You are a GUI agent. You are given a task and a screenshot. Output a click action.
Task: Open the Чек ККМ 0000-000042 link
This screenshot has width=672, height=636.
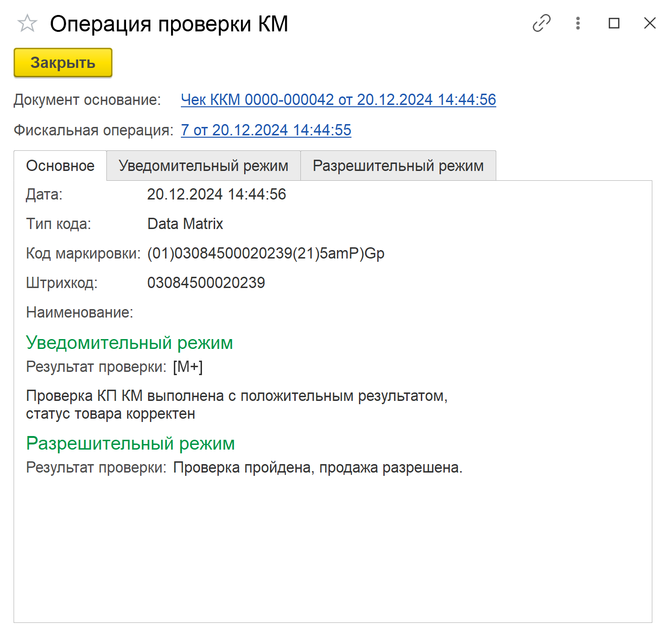(338, 100)
